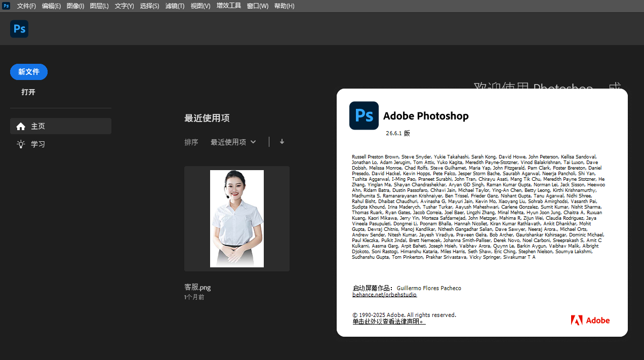
Task: Click the 1个月前 timestamp text
Action: [x=194, y=297]
